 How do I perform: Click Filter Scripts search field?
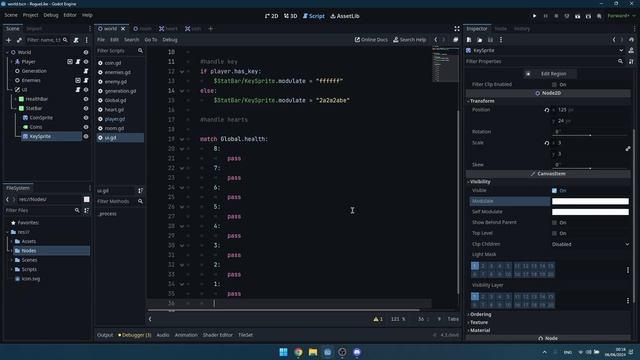(120, 51)
